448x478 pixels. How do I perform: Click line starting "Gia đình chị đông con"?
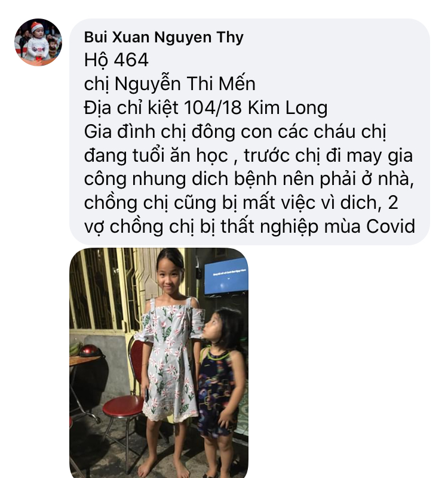pyautogui.click(x=235, y=132)
